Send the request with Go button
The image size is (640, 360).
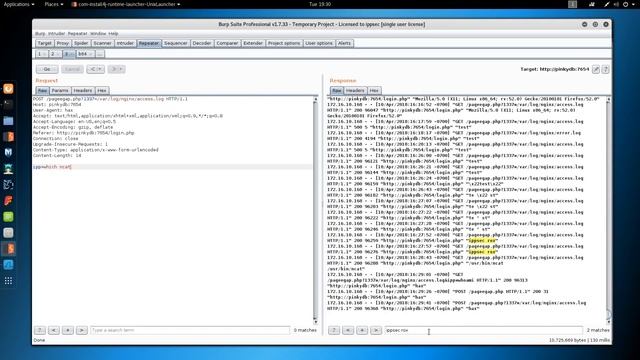click(x=47, y=69)
